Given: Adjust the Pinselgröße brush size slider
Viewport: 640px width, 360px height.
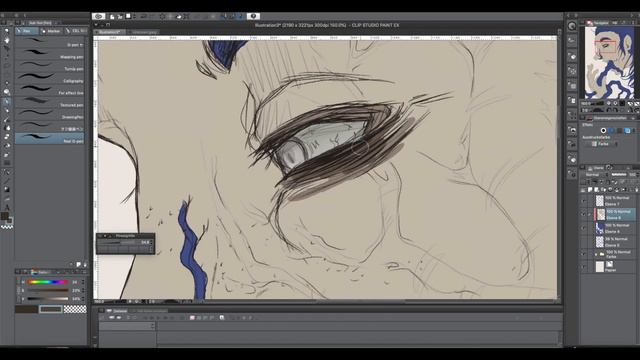Looking at the screenshot, I should pyautogui.click(x=118, y=242).
